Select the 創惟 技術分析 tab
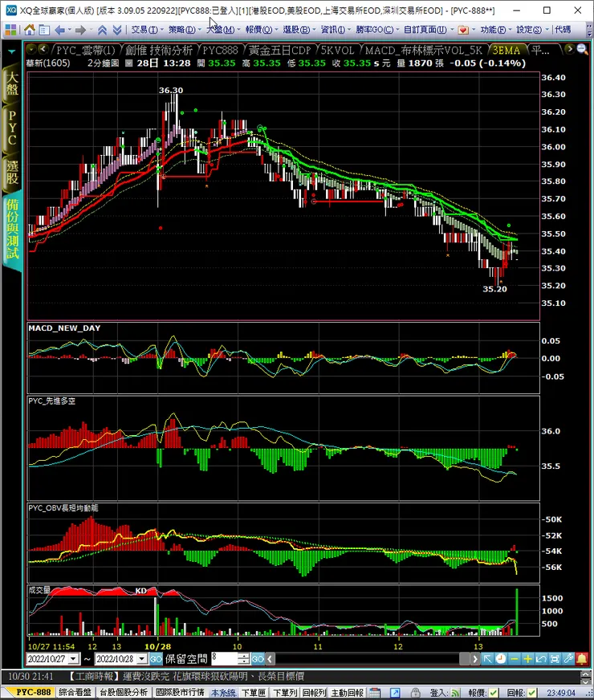 [159, 51]
